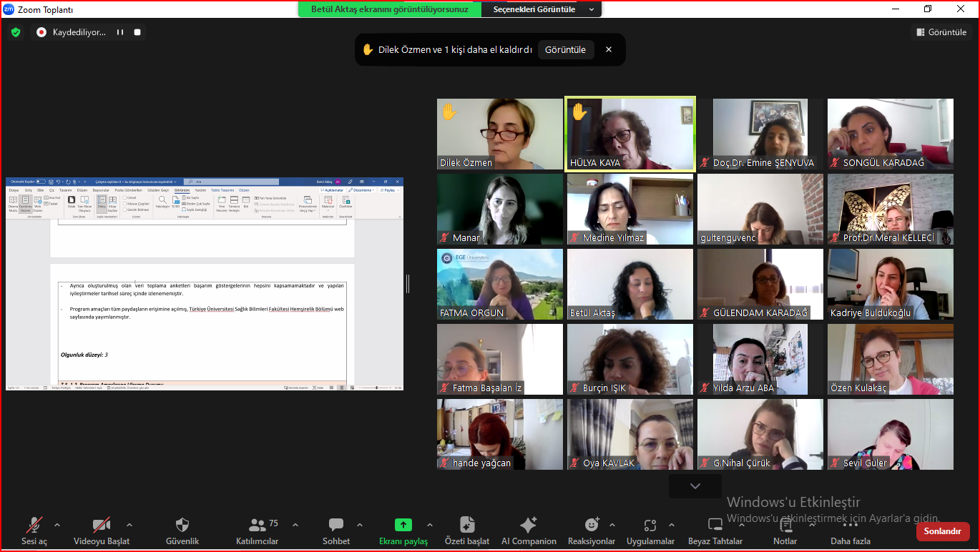The width and height of the screenshot is (980, 552).
Task: Pause the recording in progress
Action: pyautogui.click(x=120, y=32)
